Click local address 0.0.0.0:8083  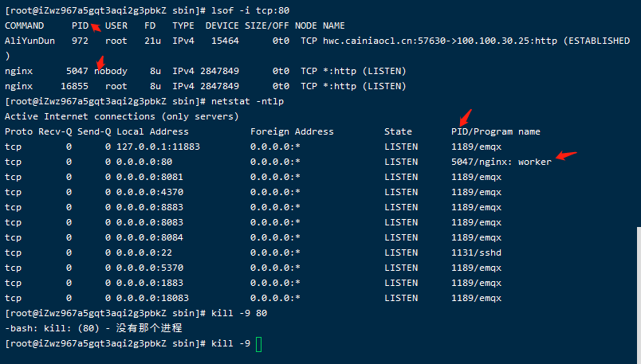click(150, 222)
